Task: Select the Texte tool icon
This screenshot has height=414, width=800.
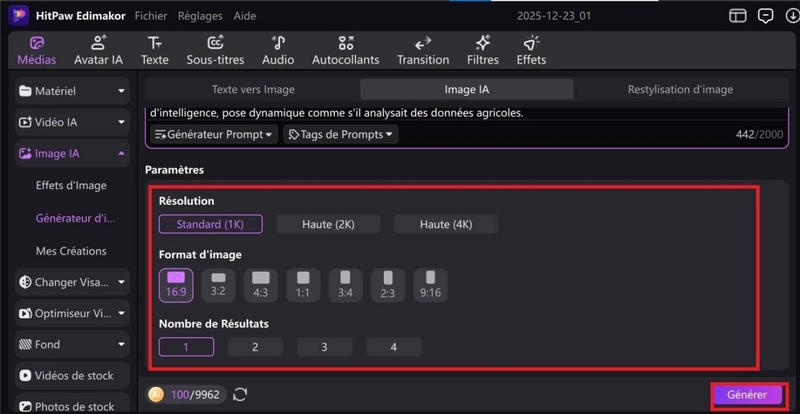Action: pyautogui.click(x=154, y=50)
